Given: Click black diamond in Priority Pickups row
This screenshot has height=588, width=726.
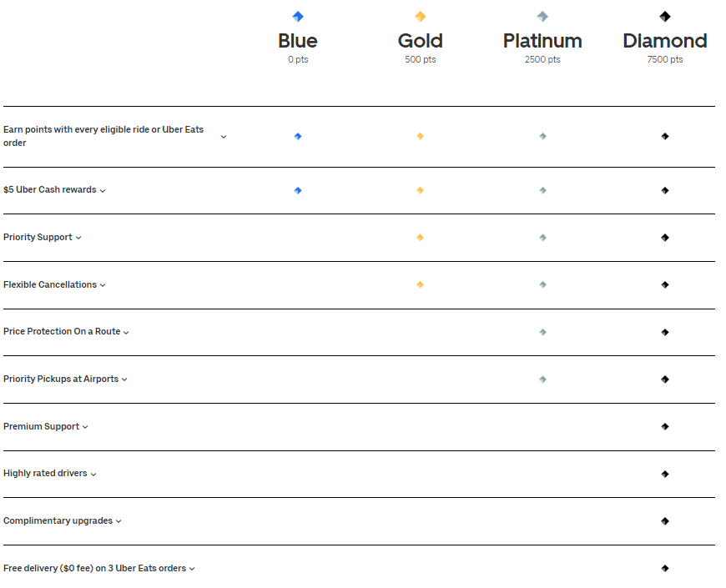Looking at the screenshot, I should click(665, 379).
